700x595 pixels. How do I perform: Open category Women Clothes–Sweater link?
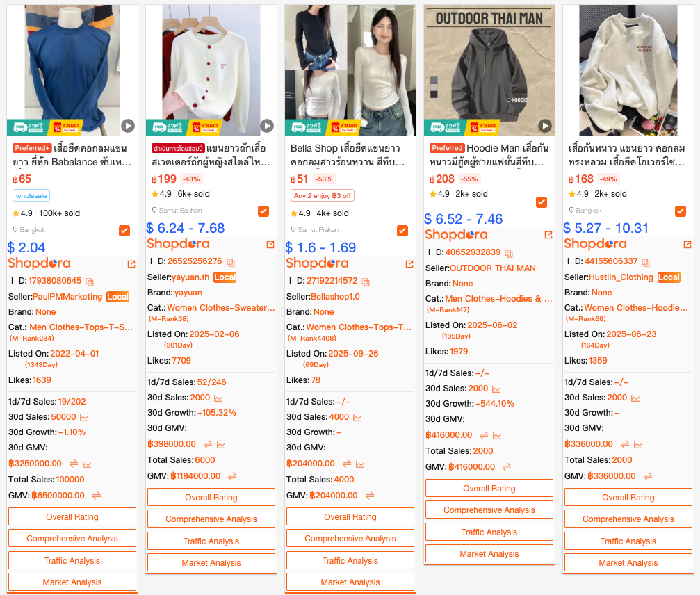(x=221, y=307)
